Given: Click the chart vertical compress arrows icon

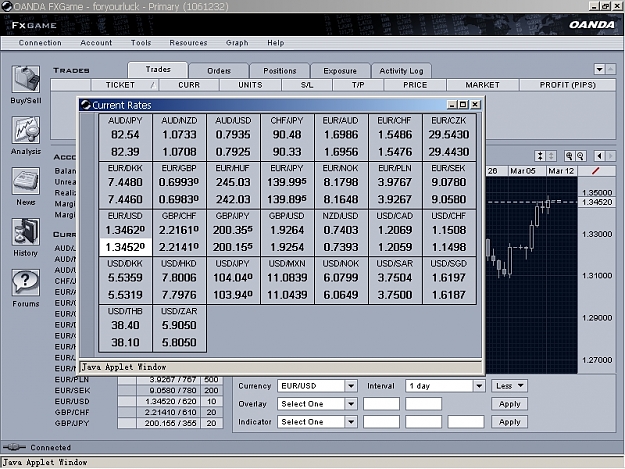Looking at the screenshot, I should click(540, 156).
